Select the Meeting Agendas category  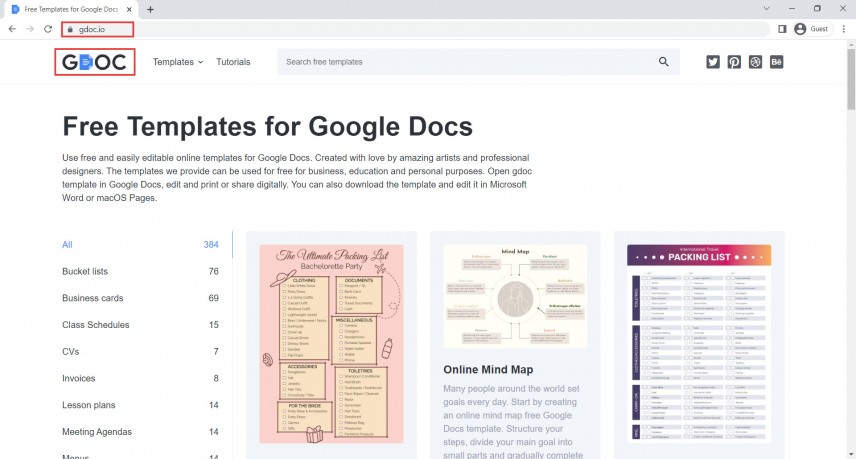(97, 432)
